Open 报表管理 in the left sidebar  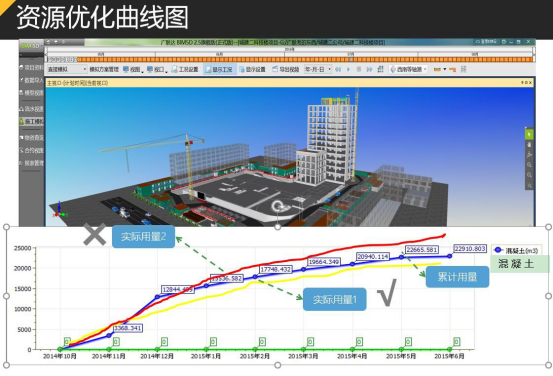32,163
